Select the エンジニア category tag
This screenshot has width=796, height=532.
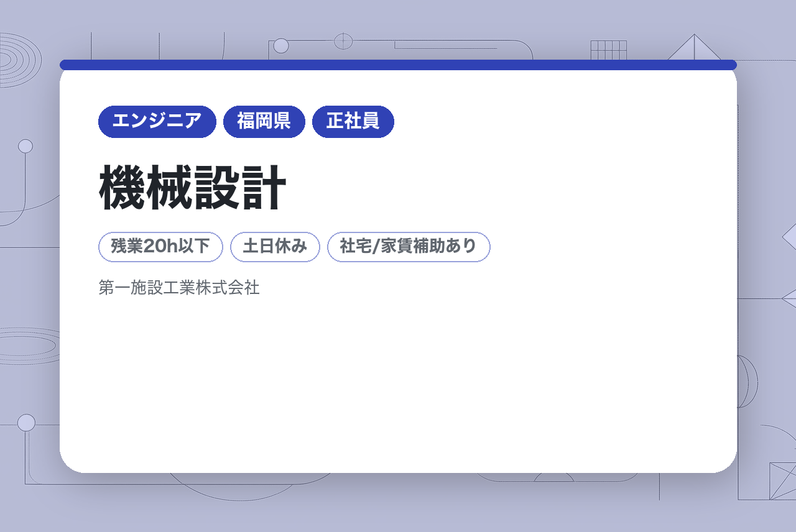157,122
